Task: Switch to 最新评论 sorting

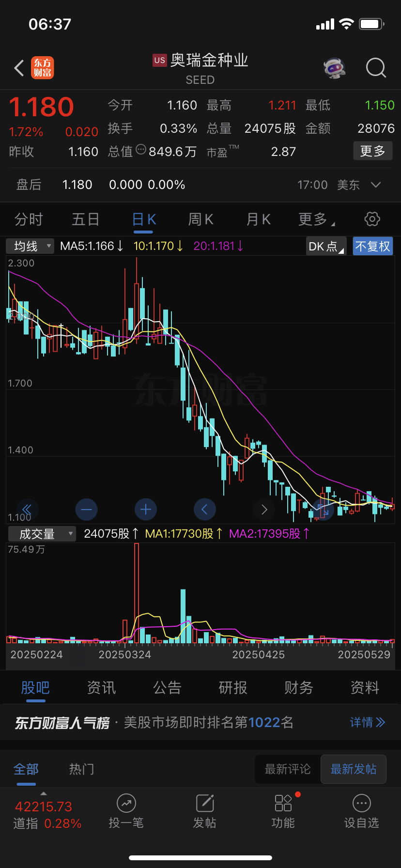Action: tap(288, 769)
